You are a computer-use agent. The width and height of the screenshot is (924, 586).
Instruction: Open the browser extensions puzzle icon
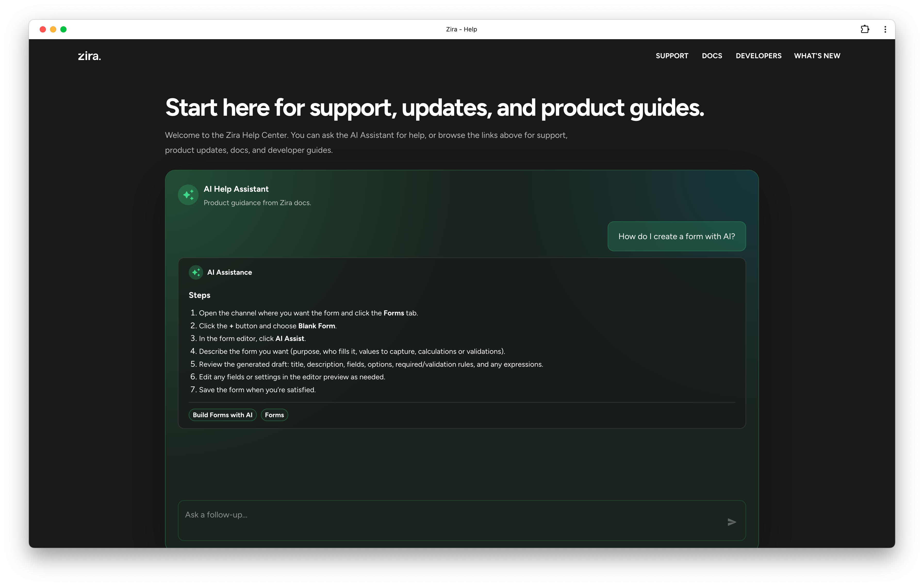click(x=864, y=29)
